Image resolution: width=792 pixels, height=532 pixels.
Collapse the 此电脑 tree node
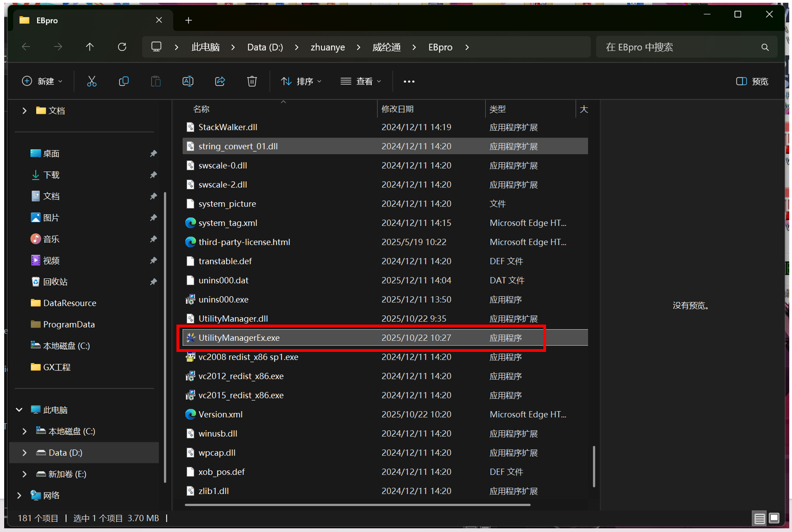pos(19,410)
